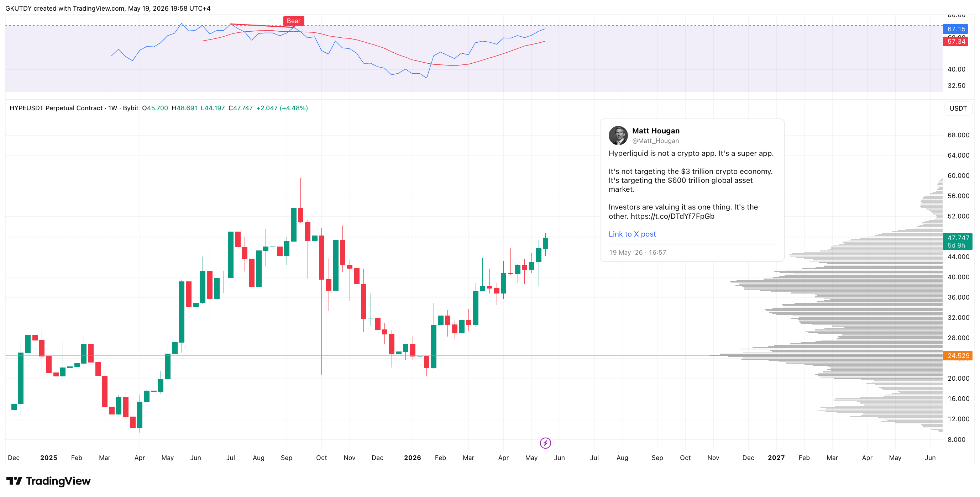The width and height of the screenshot is (980, 497).
Task: Click the latest green weekly candle
Action: 545,243
